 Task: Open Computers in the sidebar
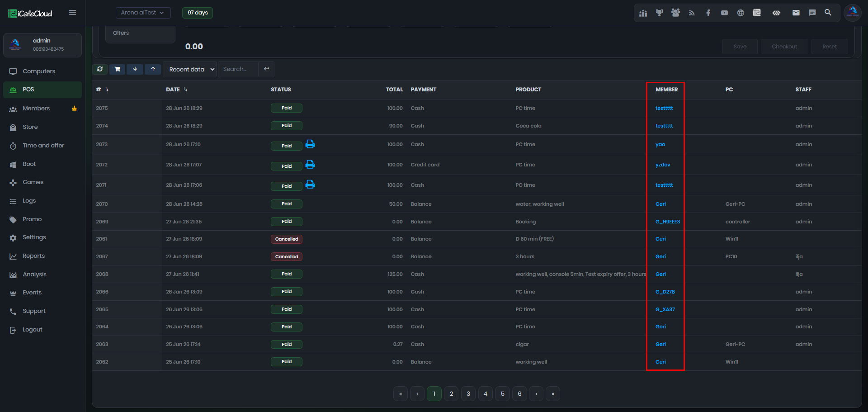(42, 71)
